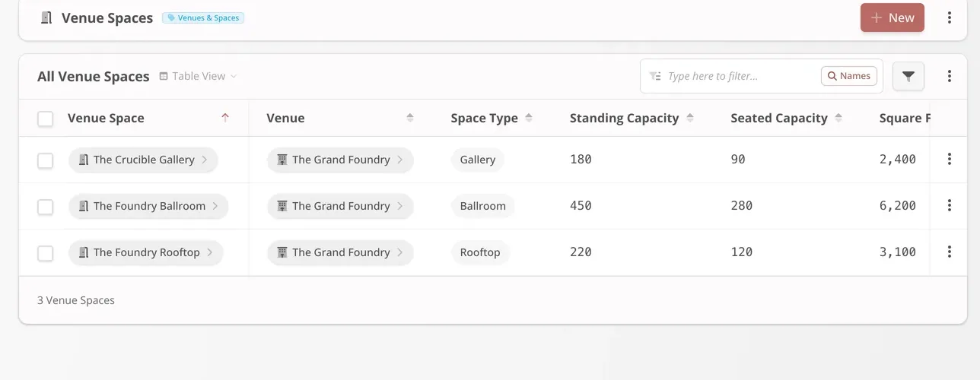Sort by the Venue column arrows
Viewport: 980px width, 380px height.
coord(410,118)
